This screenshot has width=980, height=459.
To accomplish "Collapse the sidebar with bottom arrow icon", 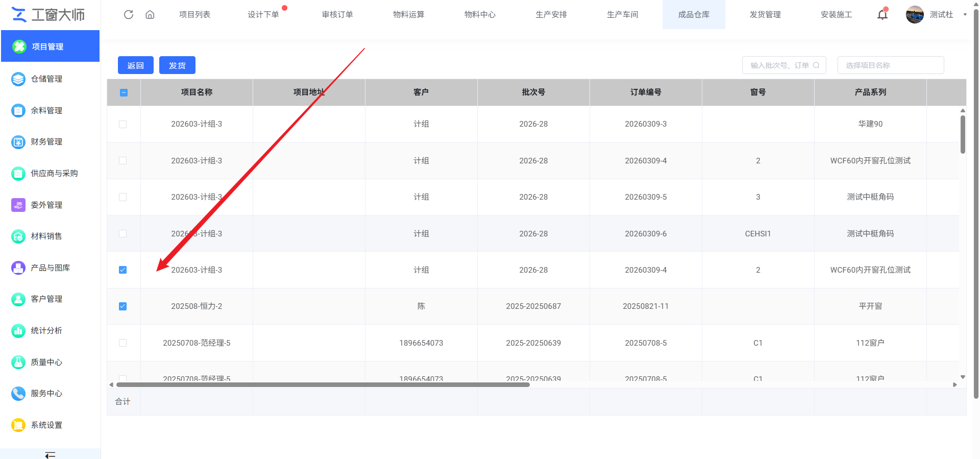I will tap(50, 454).
